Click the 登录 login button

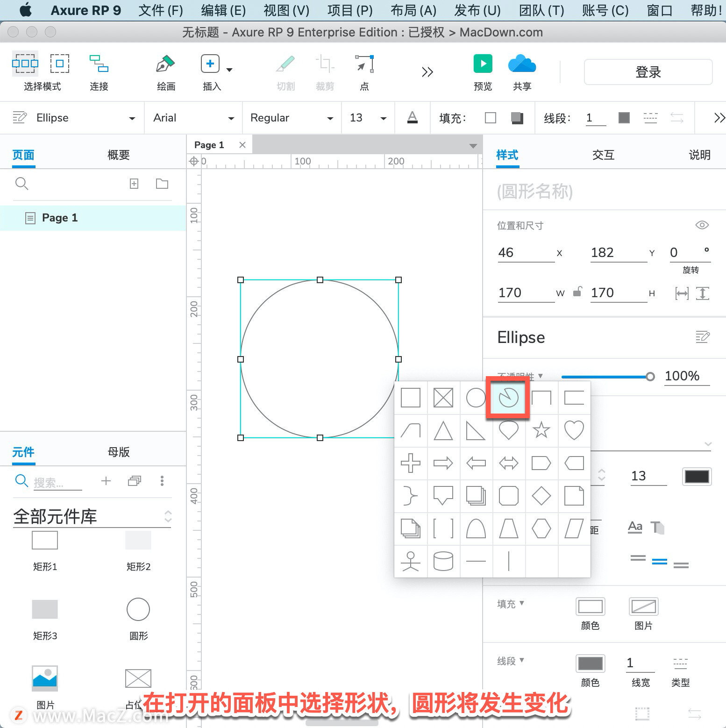point(648,72)
